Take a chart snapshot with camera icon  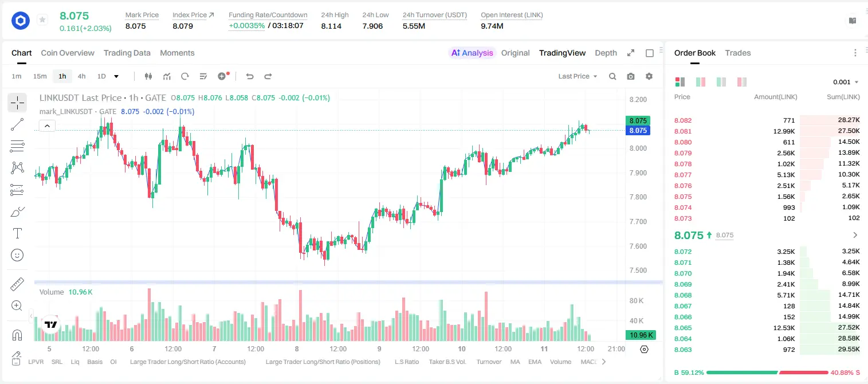coord(631,76)
